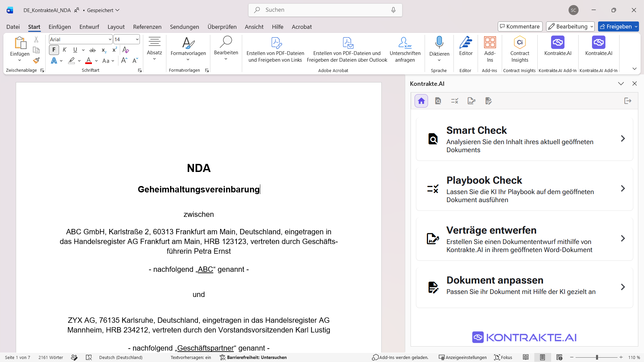Create PDF and share link
The height and width of the screenshot is (362, 644).
click(x=275, y=50)
